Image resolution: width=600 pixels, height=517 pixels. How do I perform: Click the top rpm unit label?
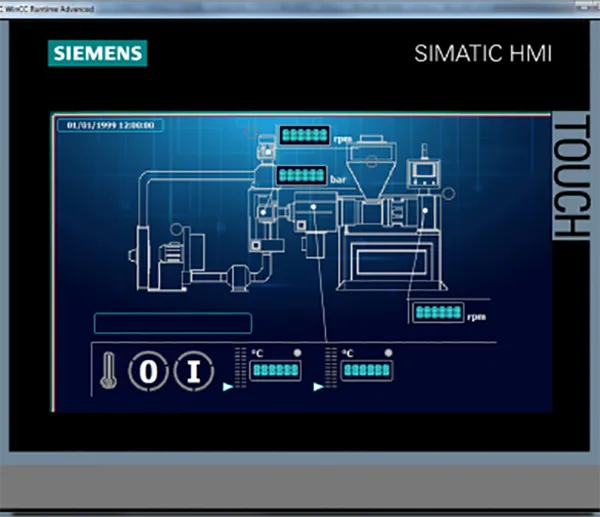tap(342, 139)
